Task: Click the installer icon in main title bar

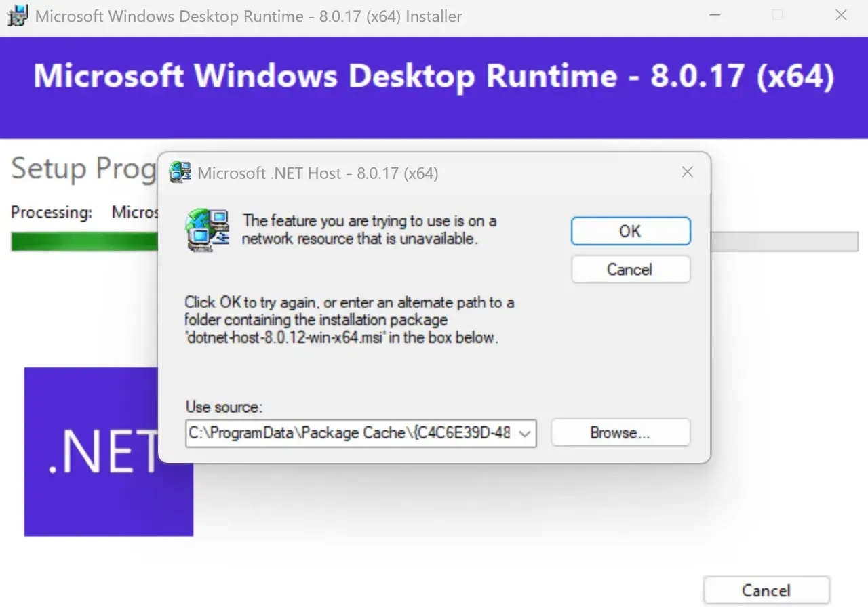Action: click(17, 16)
